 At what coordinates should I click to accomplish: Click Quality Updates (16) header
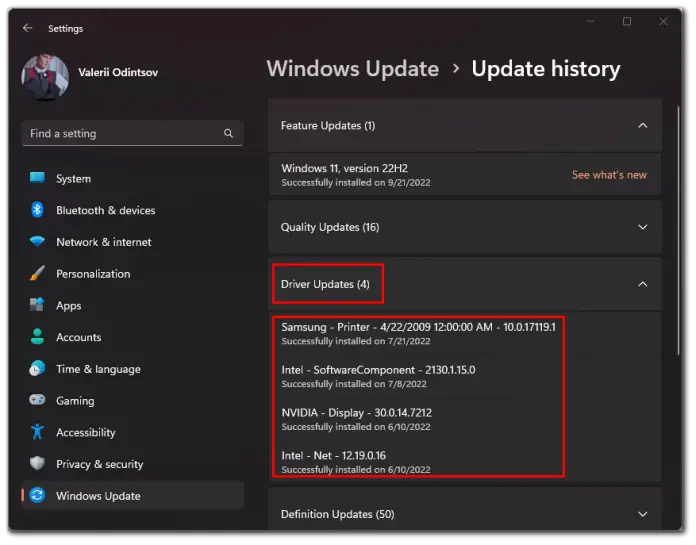tap(465, 227)
